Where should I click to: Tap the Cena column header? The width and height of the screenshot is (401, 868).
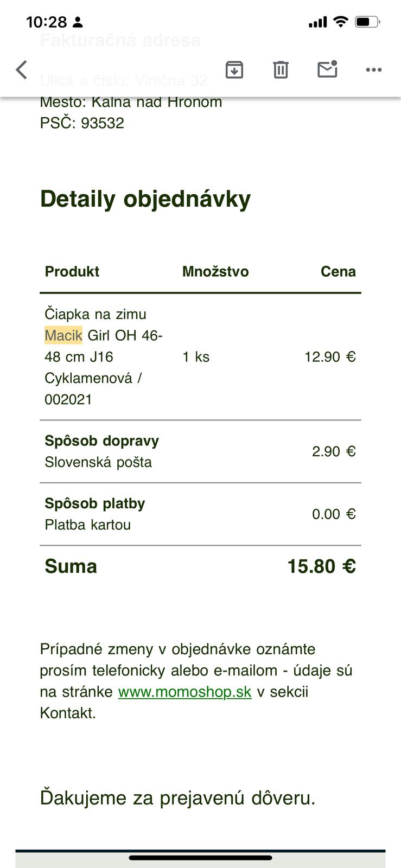click(338, 272)
